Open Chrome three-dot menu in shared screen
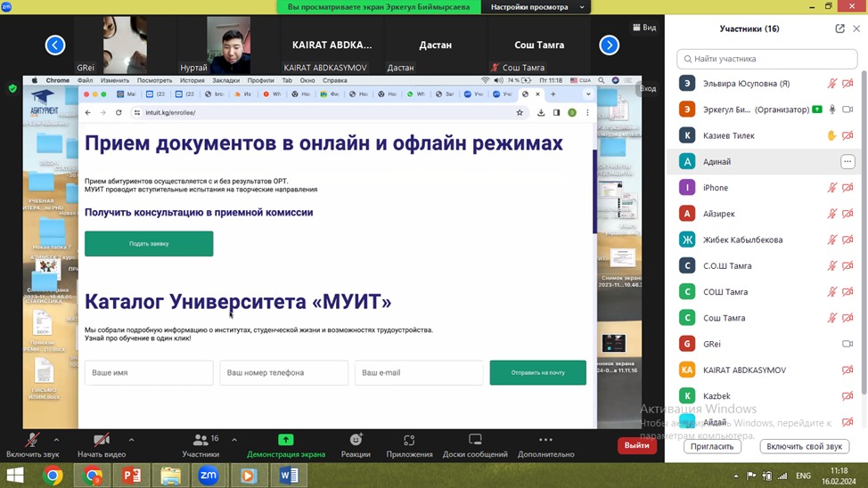Image resolution: width=868 pixels, height=488 pixels. (x=587, y=112)
